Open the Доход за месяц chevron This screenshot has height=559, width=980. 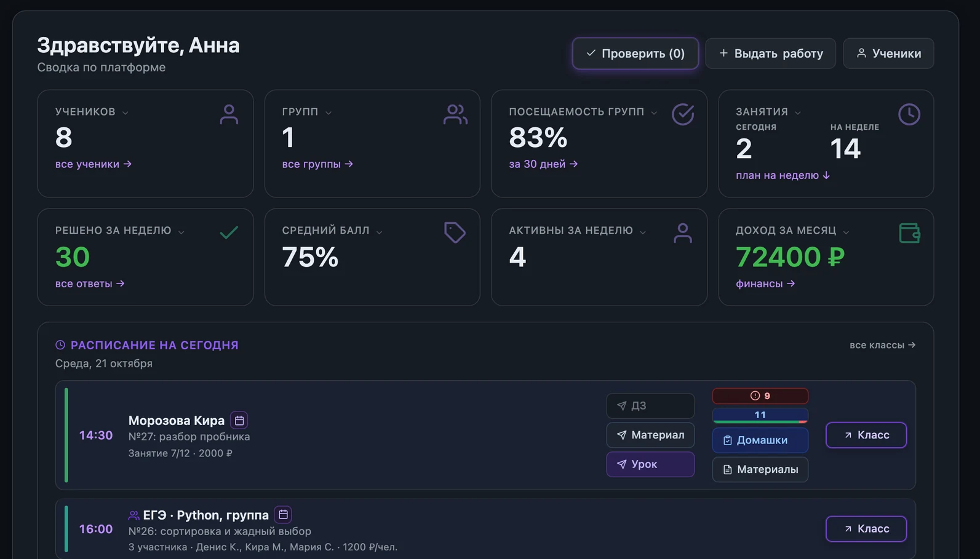847,232
